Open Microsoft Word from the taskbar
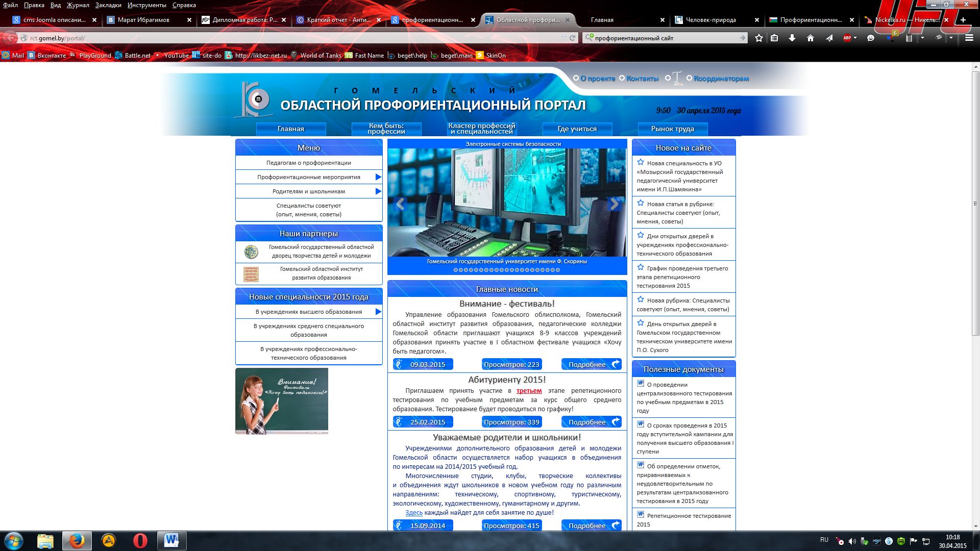Viewport: 980px width, 551px height. [171, 541]
